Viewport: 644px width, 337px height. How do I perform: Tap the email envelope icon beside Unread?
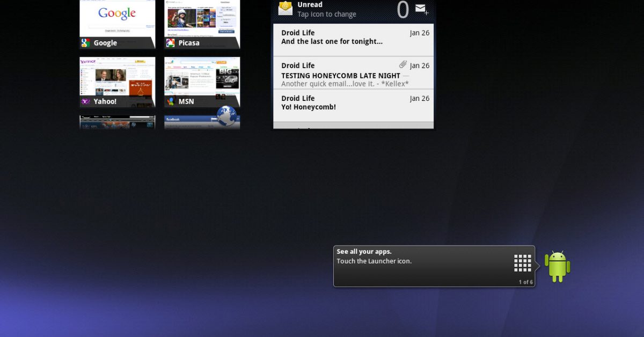[286, 8]
